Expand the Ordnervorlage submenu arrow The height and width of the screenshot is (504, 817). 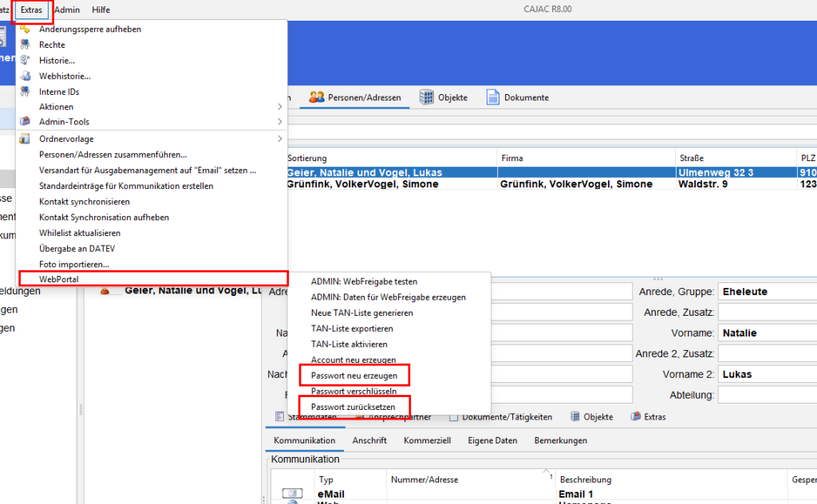coord(279,140)
